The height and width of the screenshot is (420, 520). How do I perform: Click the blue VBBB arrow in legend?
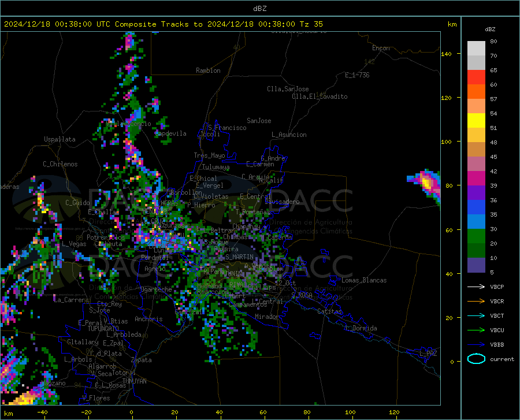[x=476, y=344]
